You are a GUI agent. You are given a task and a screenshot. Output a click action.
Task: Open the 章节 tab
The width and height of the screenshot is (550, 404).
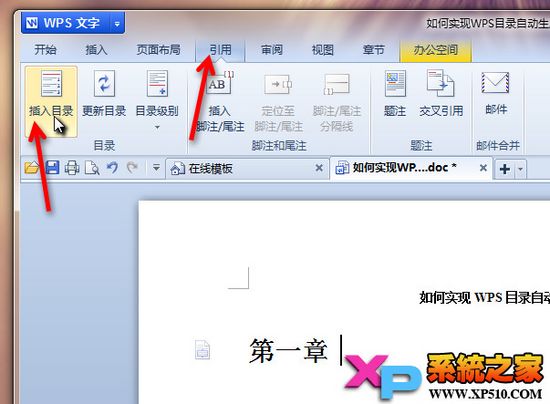[x=374, y=50]
